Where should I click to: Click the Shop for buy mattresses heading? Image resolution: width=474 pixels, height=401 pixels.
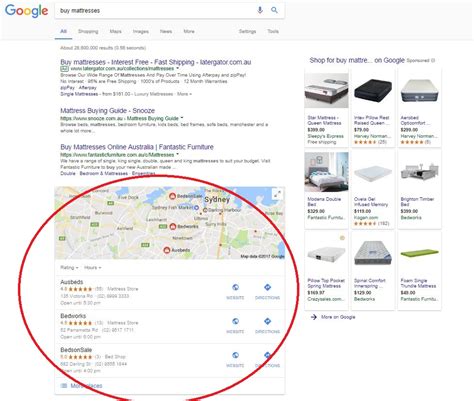(x=357, y=60)
